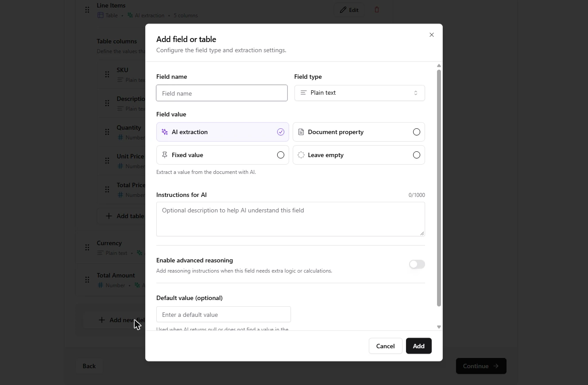Viewport: 588px width, 385px height.
Task: Click the AI extraction sparkle icon
Action: click(165, 132)
